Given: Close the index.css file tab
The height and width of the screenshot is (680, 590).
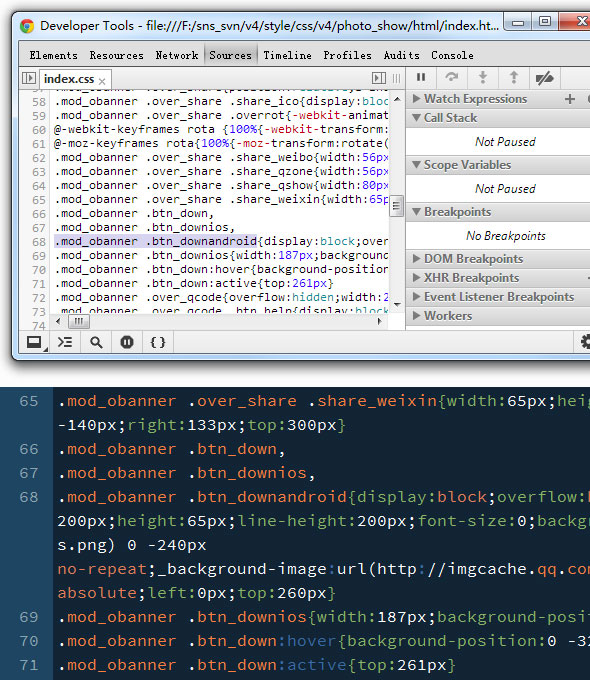Looking at the screenshot, I should (102, 81).
